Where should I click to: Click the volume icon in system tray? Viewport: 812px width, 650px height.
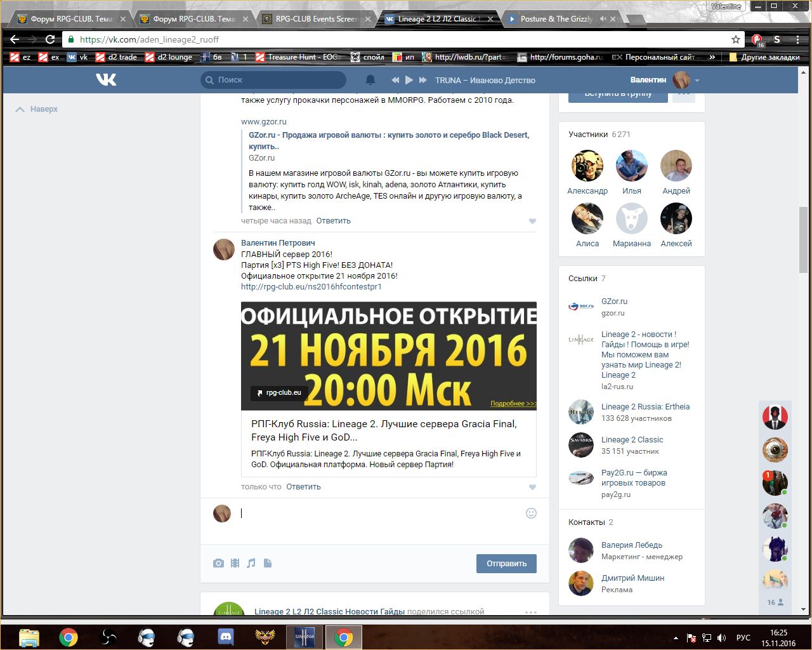(x=722, y=637)
